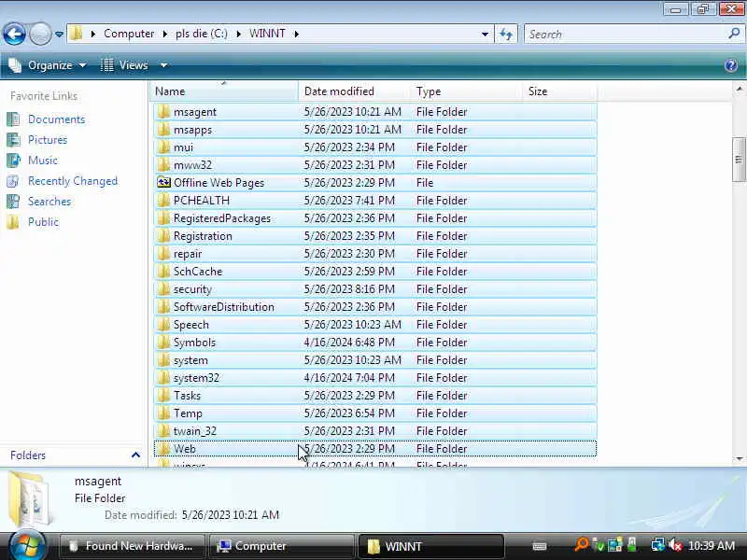
Task: Select the Offline Web Pages icon
Action: [163, 183]
